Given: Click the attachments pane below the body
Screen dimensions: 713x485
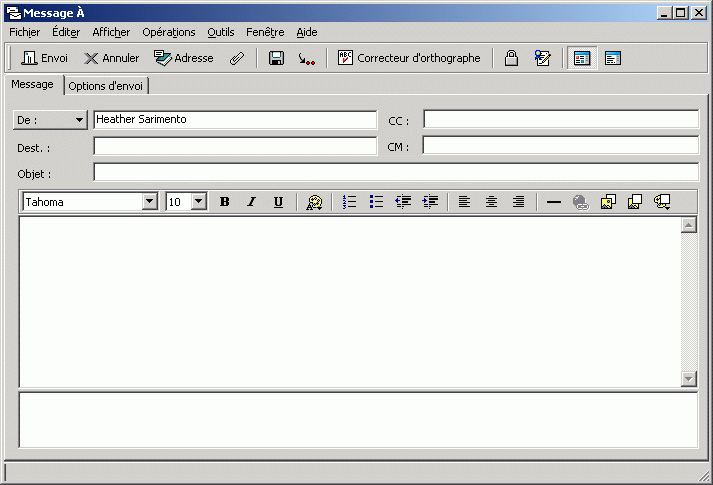Looking at the screenshot, I should point(358,420).
